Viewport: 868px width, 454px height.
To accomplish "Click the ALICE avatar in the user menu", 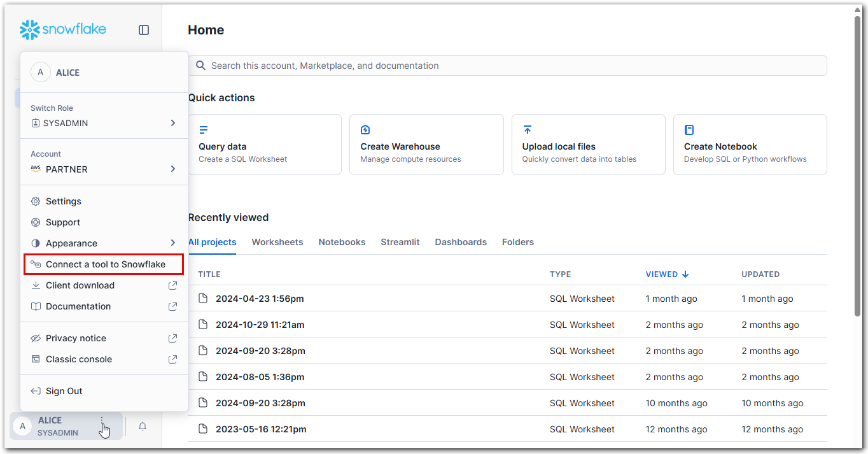I will coord(41,73).
